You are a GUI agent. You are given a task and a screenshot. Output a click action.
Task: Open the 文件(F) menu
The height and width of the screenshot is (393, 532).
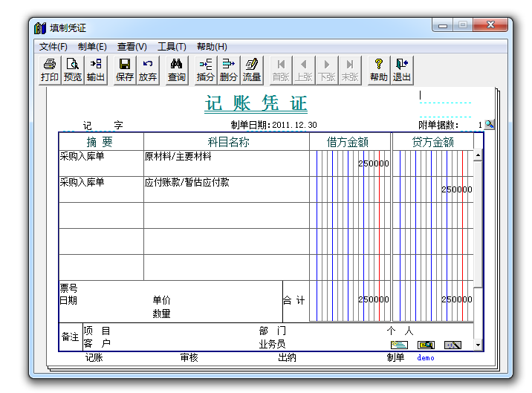pos(53,47)
